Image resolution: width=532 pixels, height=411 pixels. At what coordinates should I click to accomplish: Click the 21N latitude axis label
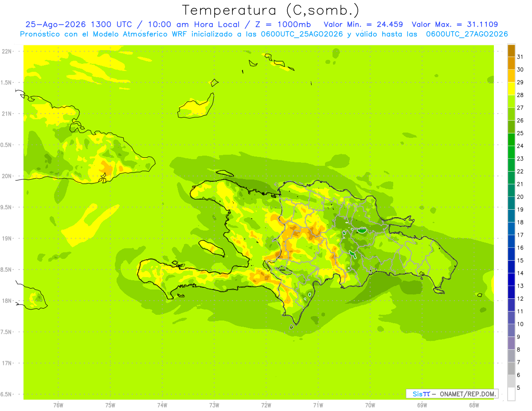click(7, 114)
